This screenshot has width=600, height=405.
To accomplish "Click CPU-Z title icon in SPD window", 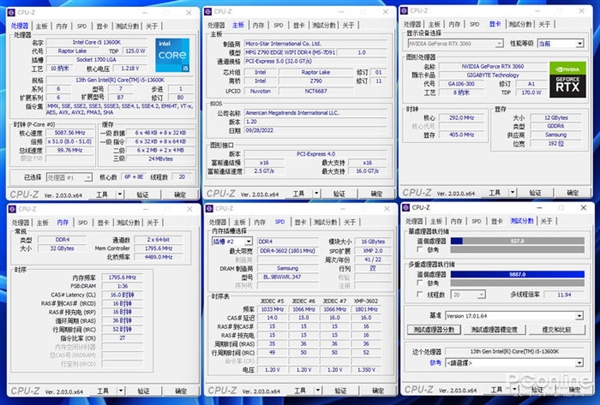I will [209, 208].
